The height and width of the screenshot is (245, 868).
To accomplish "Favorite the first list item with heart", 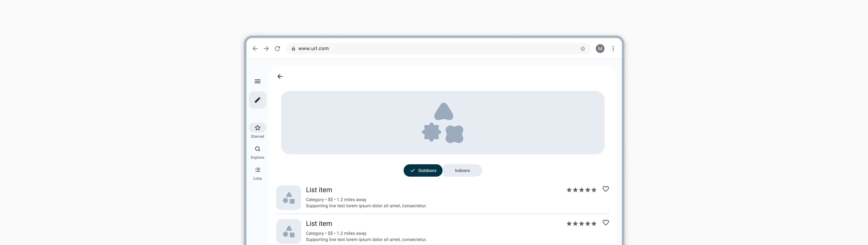I will pos(606,189).
